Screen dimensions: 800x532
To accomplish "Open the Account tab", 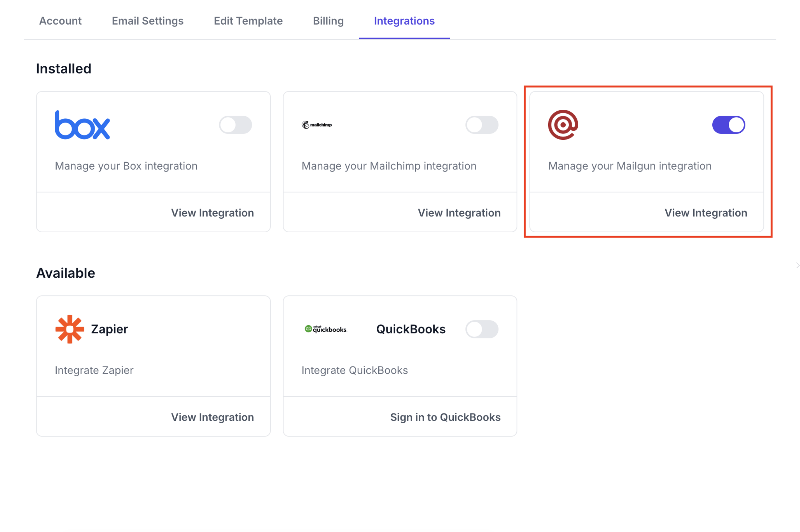I will click(61, 21).
